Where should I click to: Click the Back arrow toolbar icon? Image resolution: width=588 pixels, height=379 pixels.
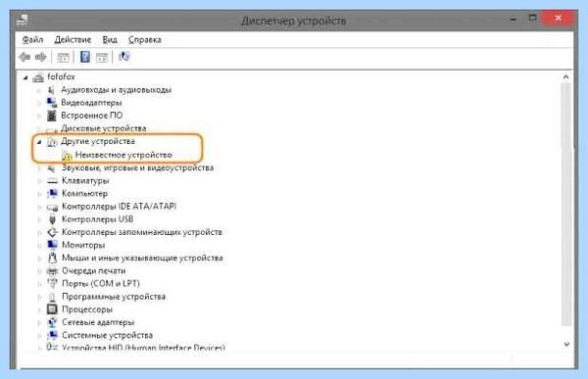24,57
